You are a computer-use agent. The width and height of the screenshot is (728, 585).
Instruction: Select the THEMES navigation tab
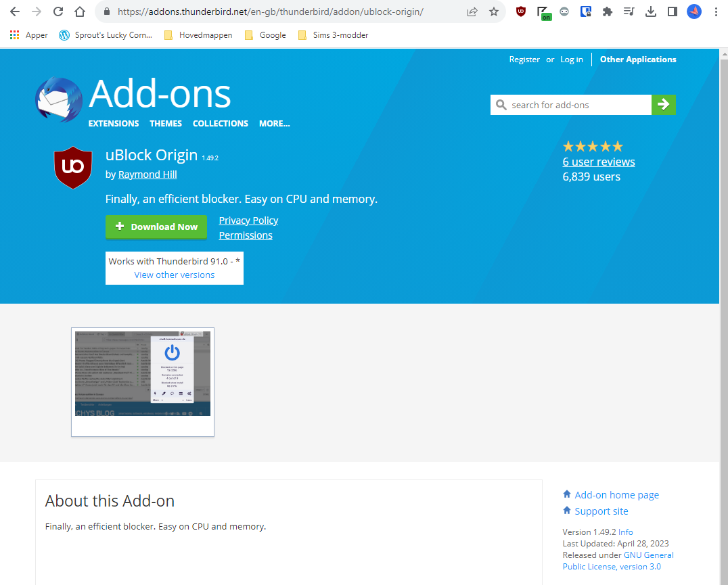(166, 124)
